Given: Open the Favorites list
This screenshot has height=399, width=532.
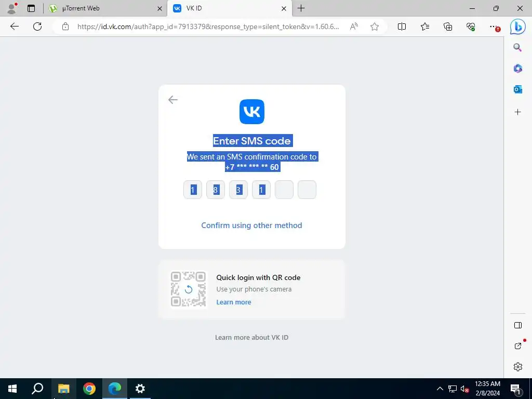Looking at the screenshot, I should point(425,26).
